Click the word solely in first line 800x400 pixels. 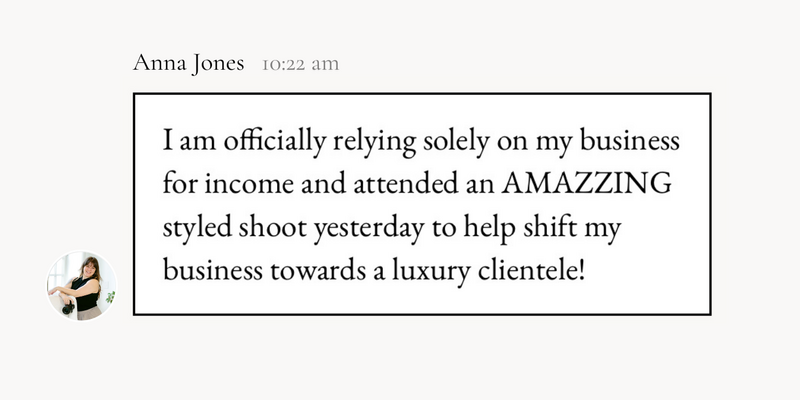coord(456,142)
